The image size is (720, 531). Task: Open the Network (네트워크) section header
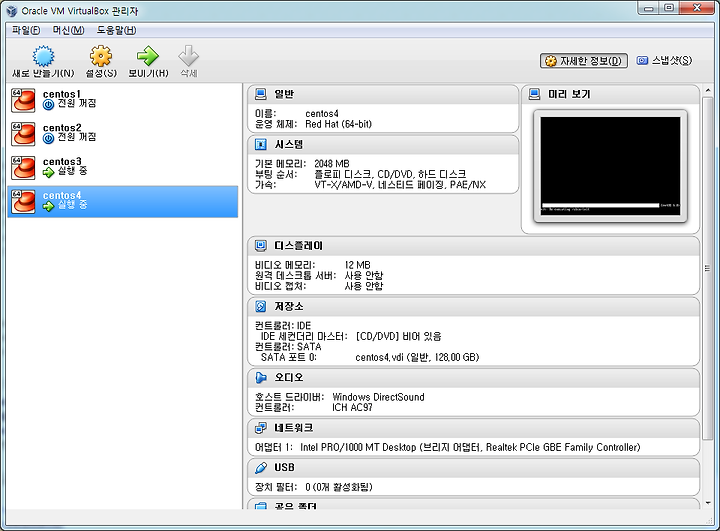click(x=473, y=428)
